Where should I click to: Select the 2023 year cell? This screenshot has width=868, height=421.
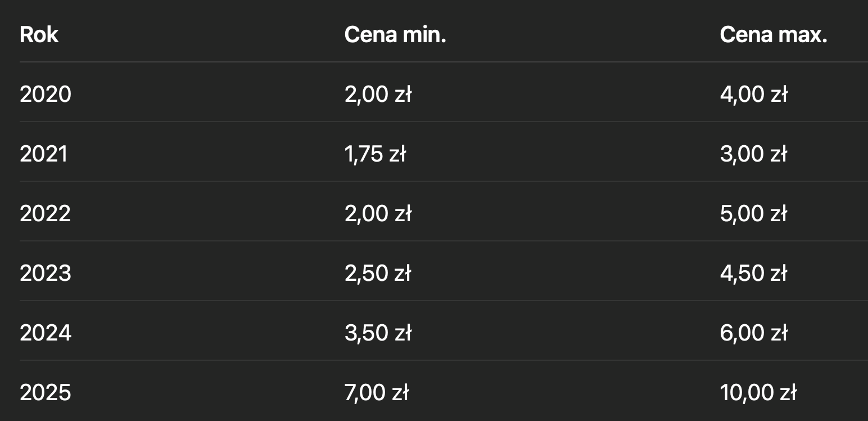click(x=46, y=274)
